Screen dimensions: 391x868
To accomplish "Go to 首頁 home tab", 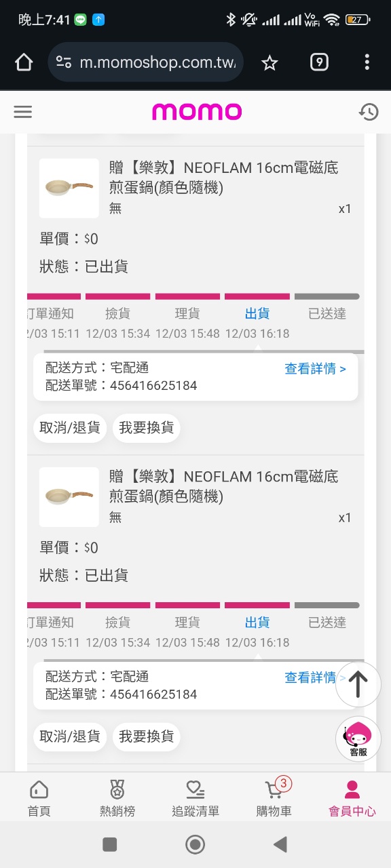I will pyautogui.click(x=39, y=798).
